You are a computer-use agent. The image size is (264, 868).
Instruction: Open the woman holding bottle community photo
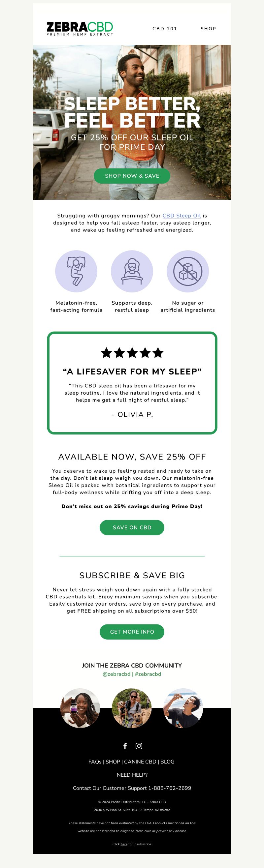click(x=80, y=708)
